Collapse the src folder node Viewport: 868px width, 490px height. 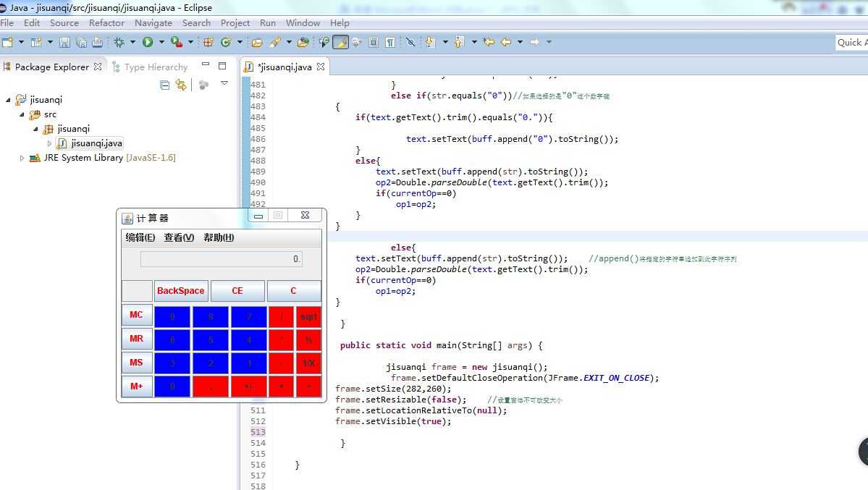point(22,114)
